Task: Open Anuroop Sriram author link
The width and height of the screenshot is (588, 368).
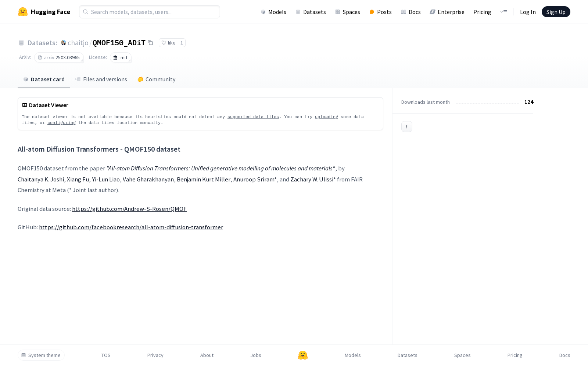Action: pyautogui.click(x=255, y=179)
